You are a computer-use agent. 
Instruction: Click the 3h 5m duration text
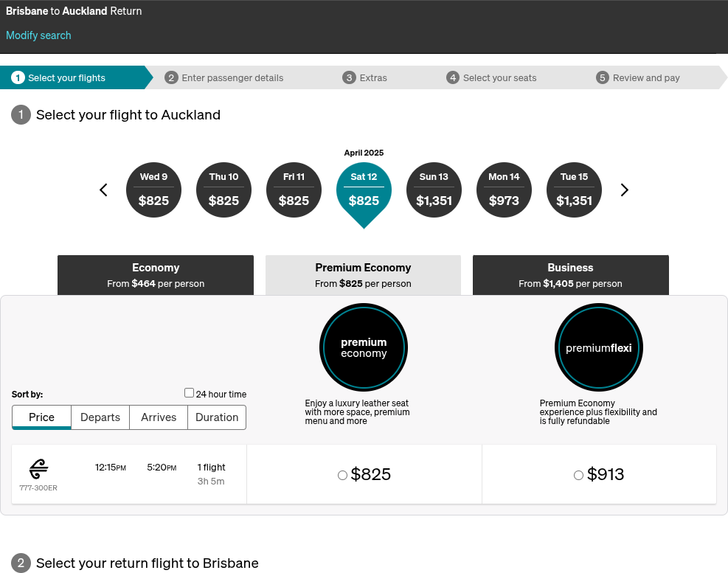tap(211, 482)
